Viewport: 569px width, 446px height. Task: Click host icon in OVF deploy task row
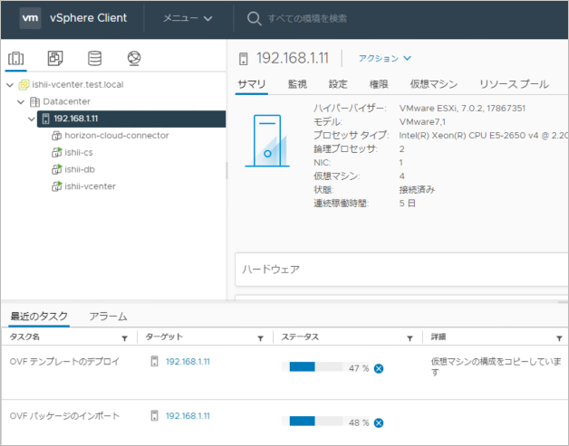(155, 361)
